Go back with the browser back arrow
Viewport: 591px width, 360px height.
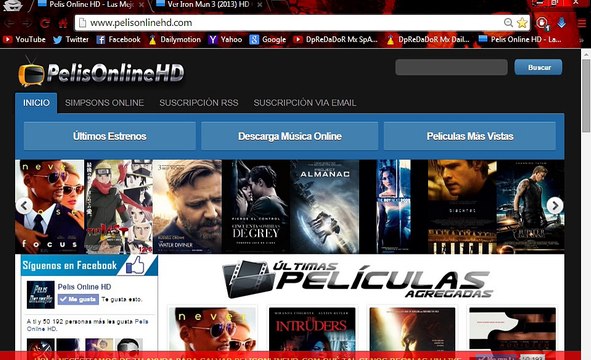(10, 23)
